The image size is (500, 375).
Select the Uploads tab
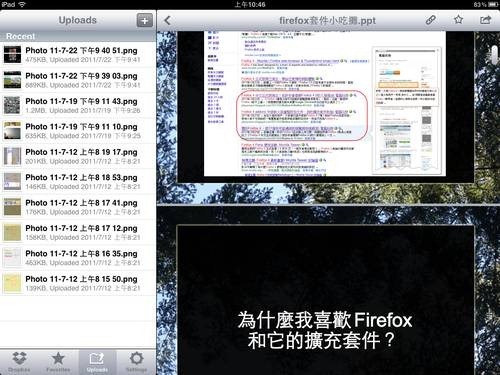coord(97,362)
